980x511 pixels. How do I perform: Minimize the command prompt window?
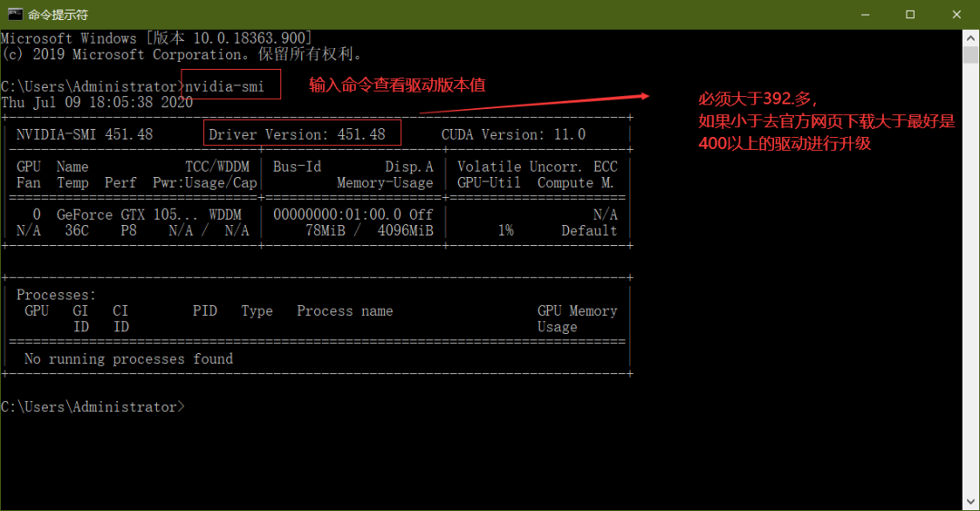click(x=865, y=15)
